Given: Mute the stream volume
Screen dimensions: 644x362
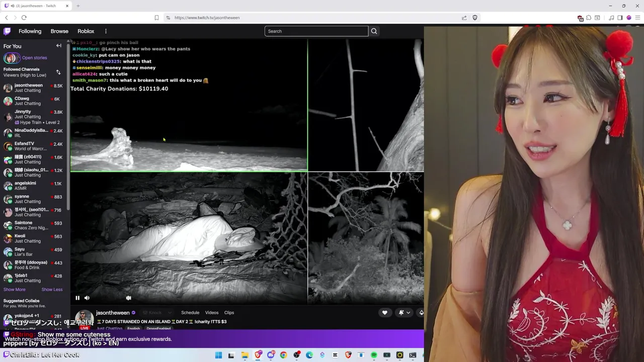Looking at the screenshot, I should [87, 298].
